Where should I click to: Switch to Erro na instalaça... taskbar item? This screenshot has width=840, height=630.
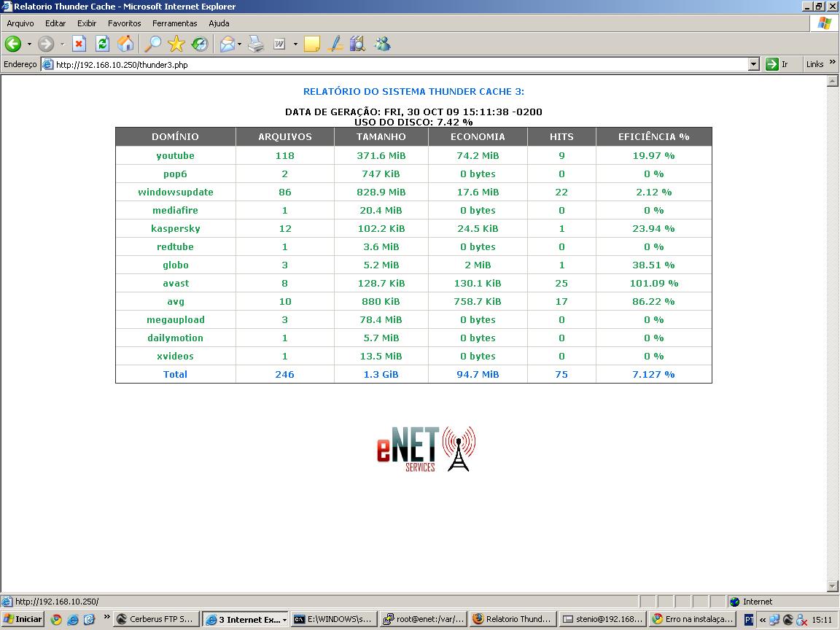691,619
